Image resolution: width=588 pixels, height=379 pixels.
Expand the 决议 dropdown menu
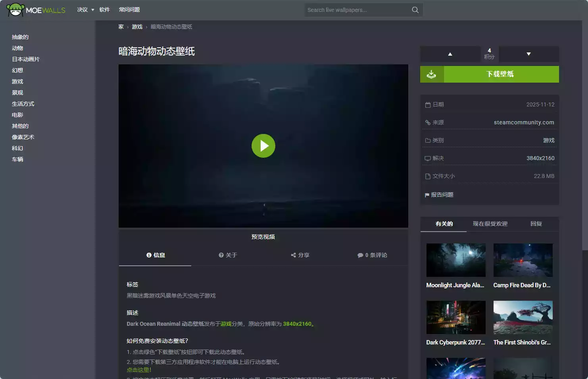click(85, 10)
